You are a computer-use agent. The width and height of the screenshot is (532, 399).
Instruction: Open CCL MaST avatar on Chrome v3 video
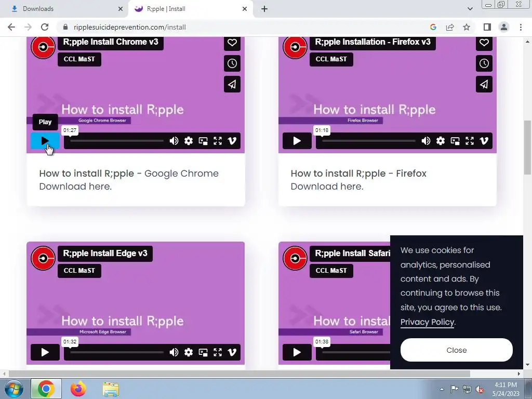point(43,47)
